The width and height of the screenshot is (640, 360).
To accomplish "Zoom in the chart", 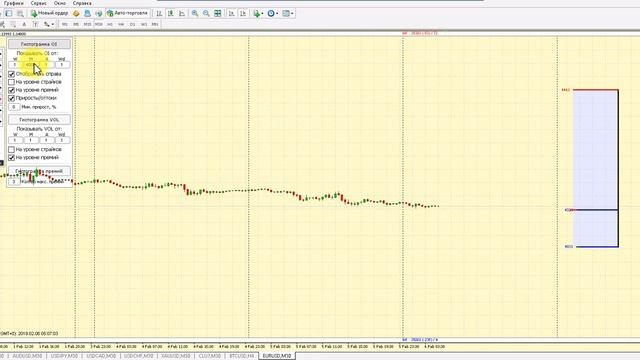I will (x=195, y=13).
